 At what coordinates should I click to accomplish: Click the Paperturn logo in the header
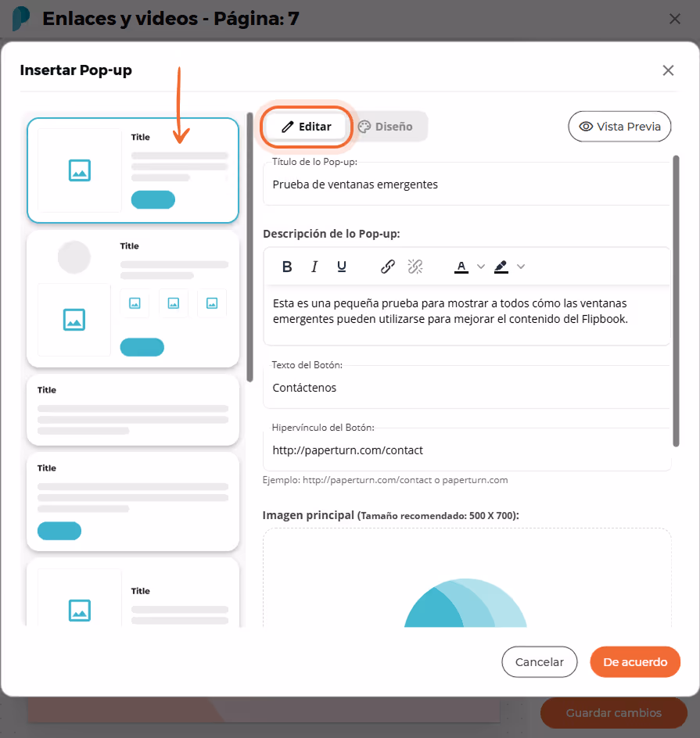coord(20,18)
